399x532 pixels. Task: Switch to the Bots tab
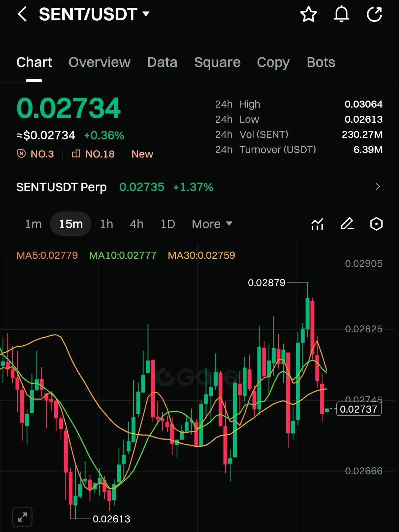tap(321, 62)
